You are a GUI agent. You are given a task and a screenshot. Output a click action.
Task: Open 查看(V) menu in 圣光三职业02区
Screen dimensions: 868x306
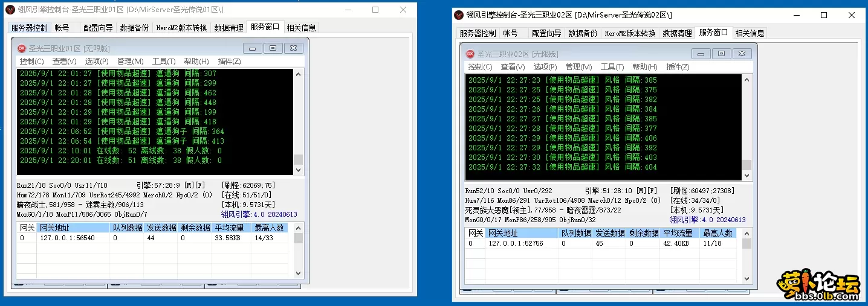[x=513, y=67]
